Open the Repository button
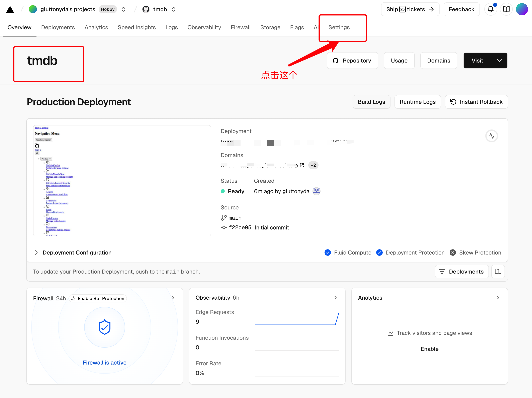Image resolution: width=532 pixels, height=398 pixels. [x=352, y=61]
